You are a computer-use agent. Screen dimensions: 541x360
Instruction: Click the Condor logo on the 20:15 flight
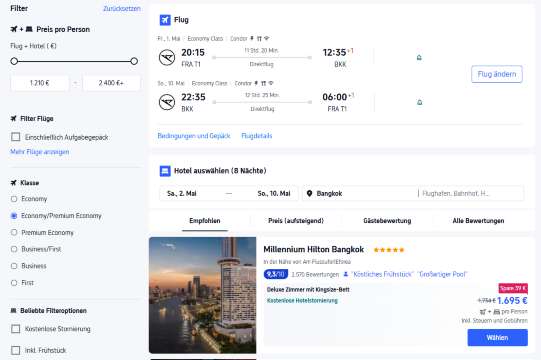point(167,58)
